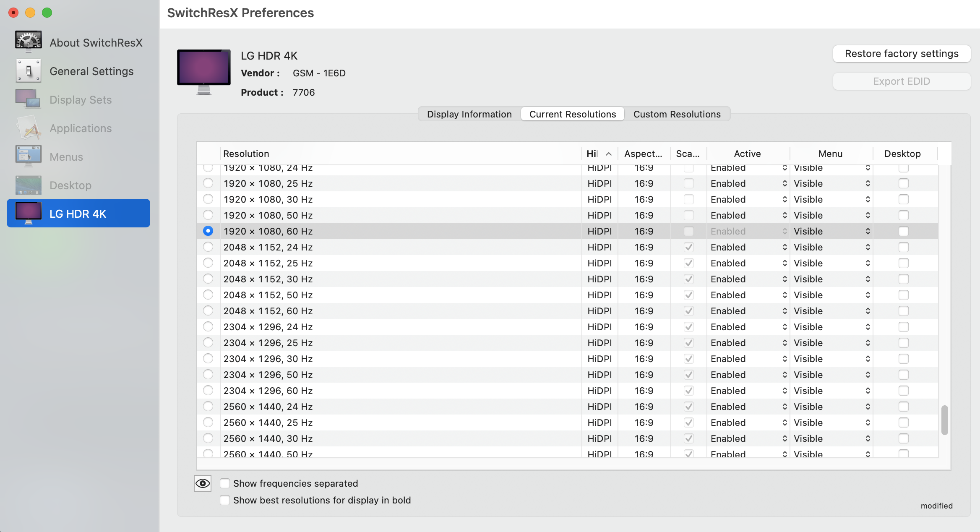This screenshot has height=532, width=980.
Task: Open the About SwitchResX gear icon
Action: point(28,42)
